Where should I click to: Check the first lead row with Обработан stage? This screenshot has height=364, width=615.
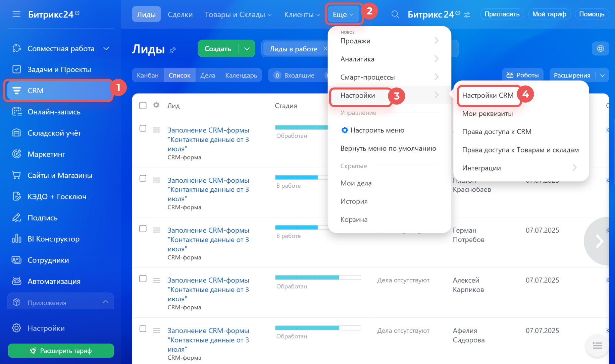(x=143, y=128)
